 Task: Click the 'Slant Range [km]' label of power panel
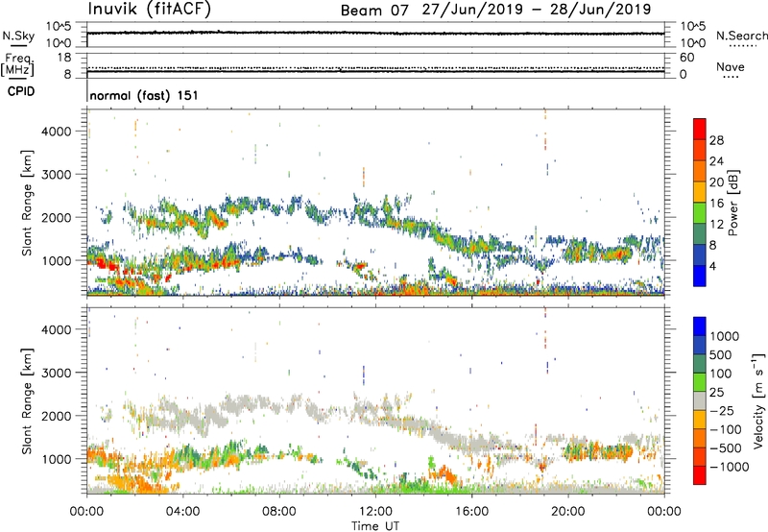pos(26,203)
